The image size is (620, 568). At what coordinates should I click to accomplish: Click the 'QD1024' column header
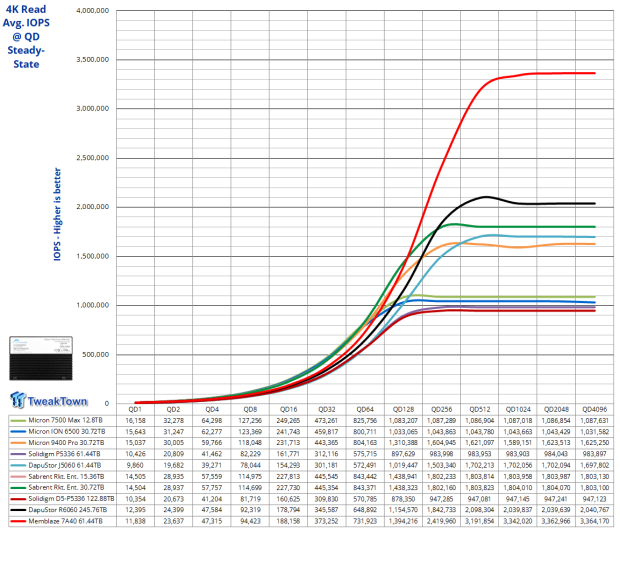(518, 409)
